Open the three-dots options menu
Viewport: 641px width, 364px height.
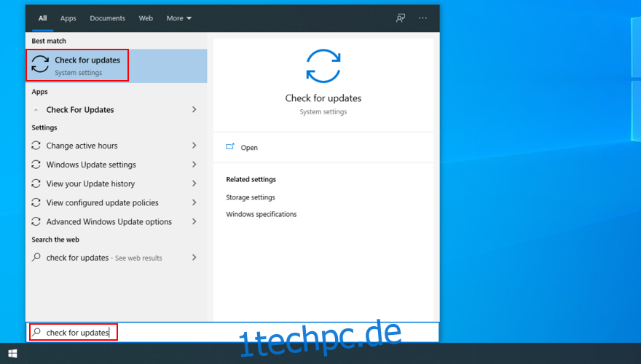tap(422, 18)
